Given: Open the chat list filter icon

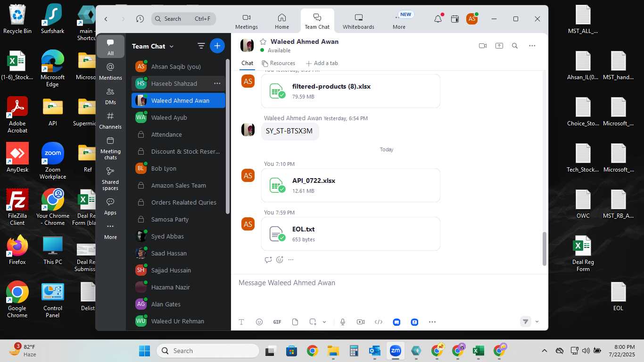Looking at the screenshot, I should tap(201, 46).
